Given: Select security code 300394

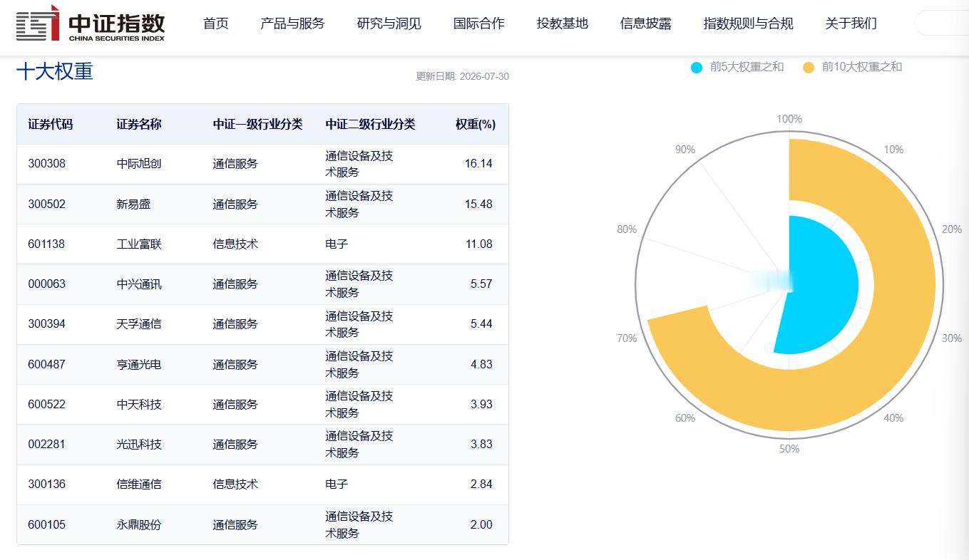Looking at the screenshot, I should [x=47, y=323].
